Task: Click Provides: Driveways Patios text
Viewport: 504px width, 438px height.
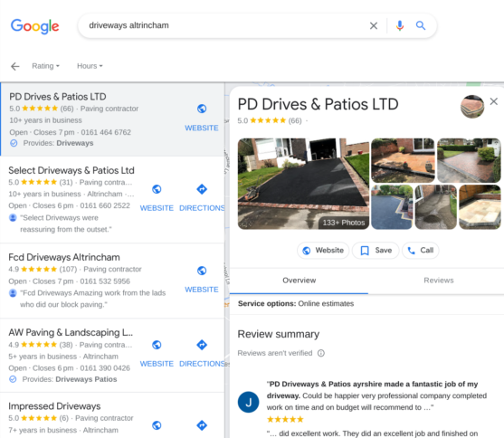Action: point(70,379)
